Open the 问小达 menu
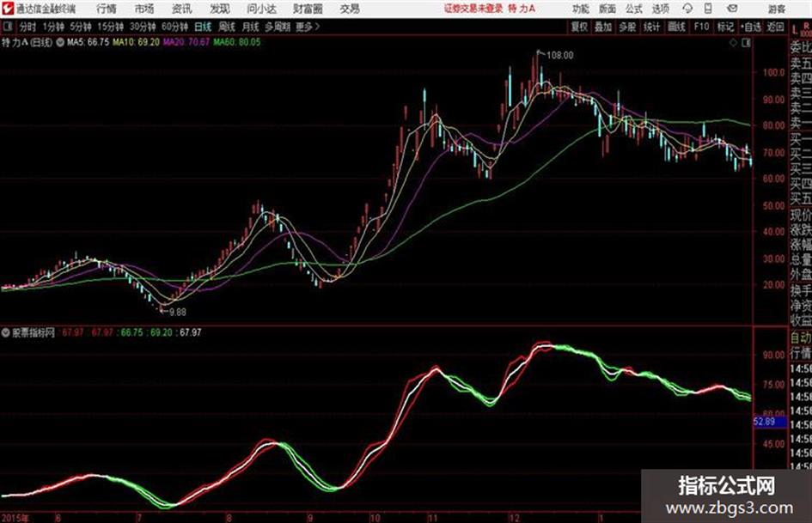 point(261,9)
